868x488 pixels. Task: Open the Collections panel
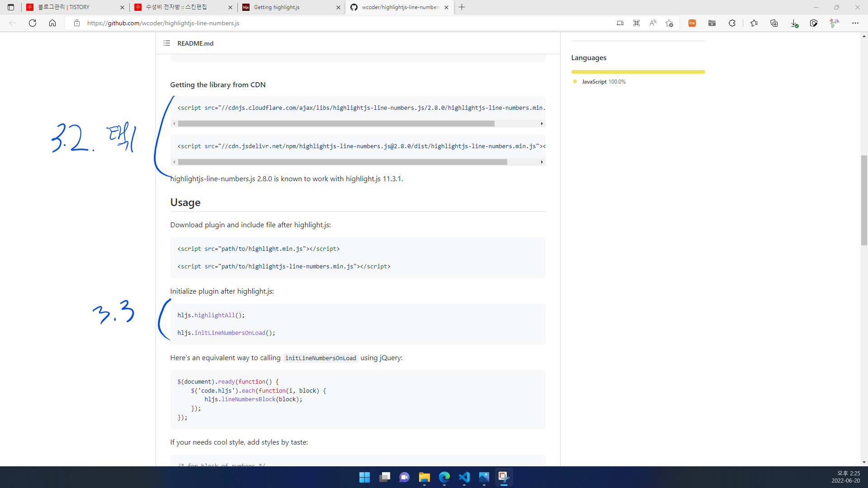(x=774, y=23)
